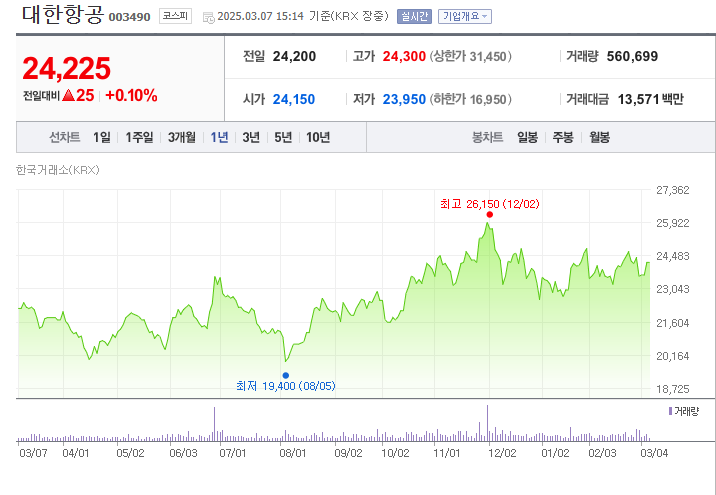This screenshot has height=495, width=716.
Task: Click the 시가 value 24,150
Action: pyautogui.click(x=294, y=99)
